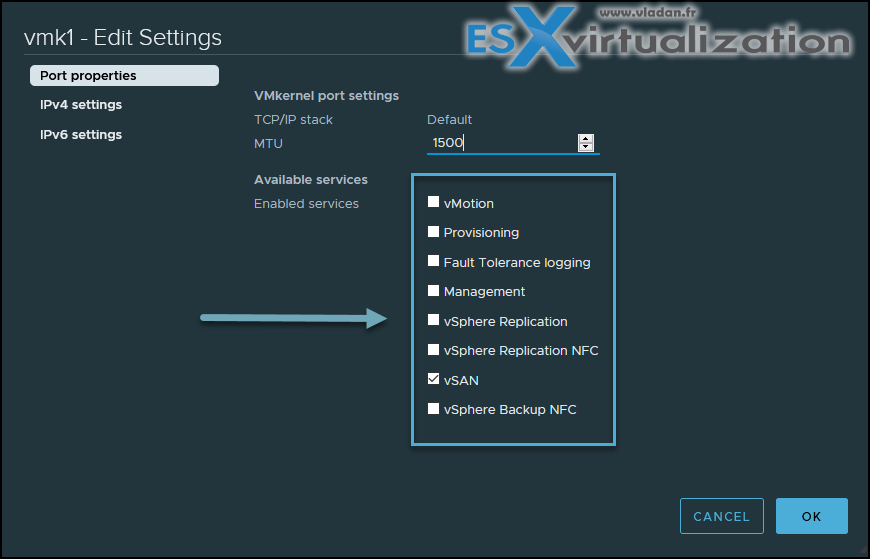Click the 'Enabled services' label
This screenshot has height=559, width=870.
tap(306, 204)
